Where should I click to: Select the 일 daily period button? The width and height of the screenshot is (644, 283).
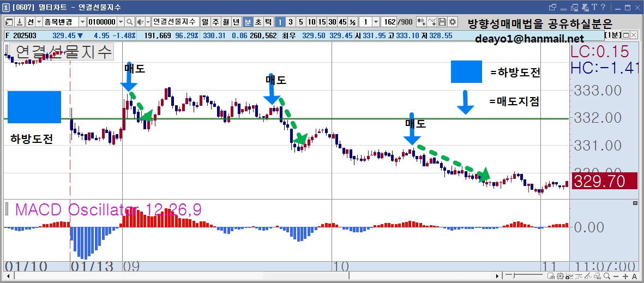206,22
